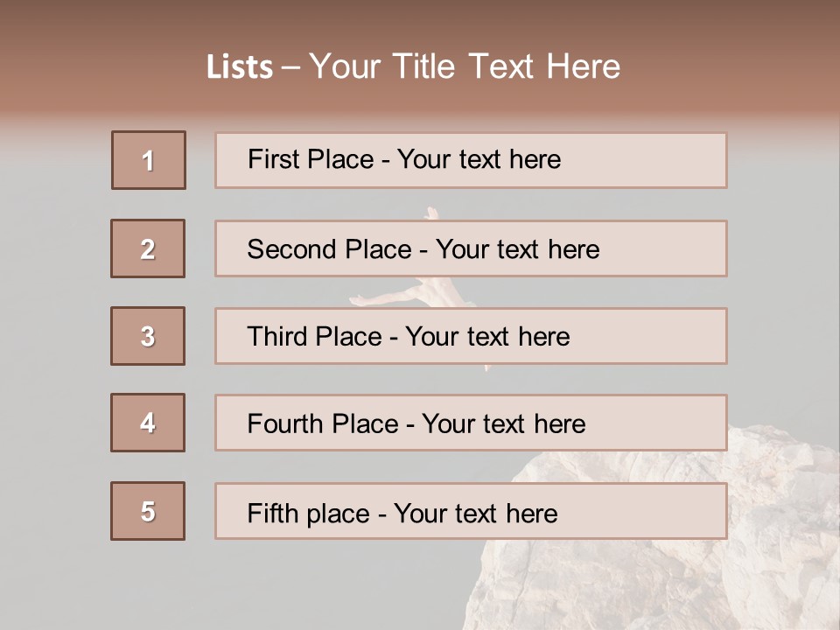Select the number 2 box
Screen dimensions: 840x630
tap(148, 248)
